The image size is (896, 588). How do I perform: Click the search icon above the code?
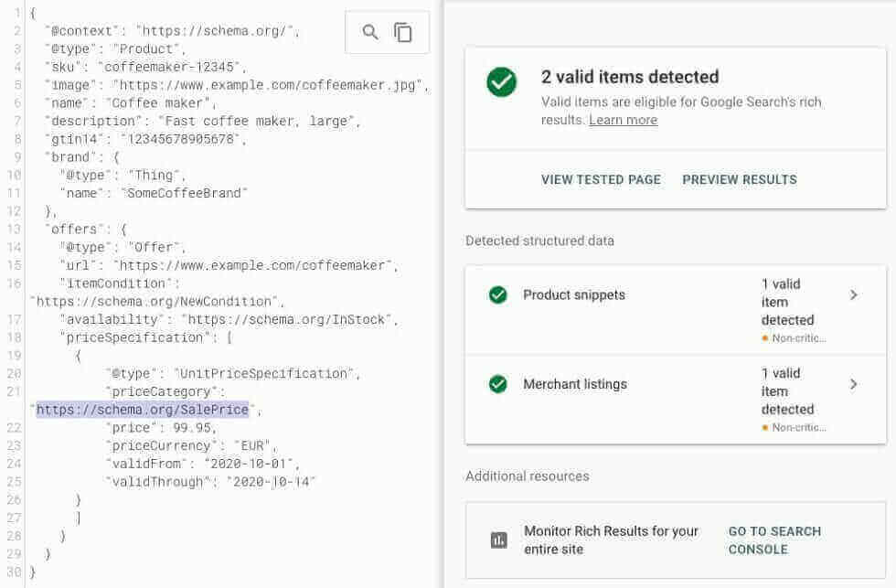tap(369, 31)
